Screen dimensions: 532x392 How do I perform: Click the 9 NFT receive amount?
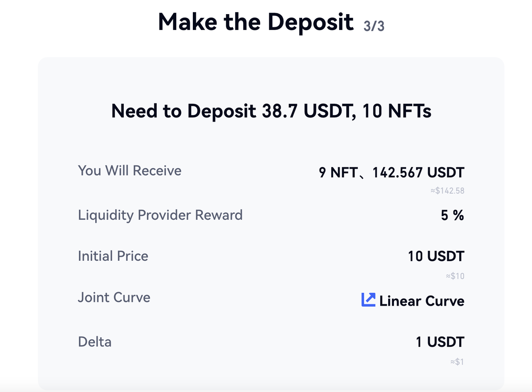[337, 172]
